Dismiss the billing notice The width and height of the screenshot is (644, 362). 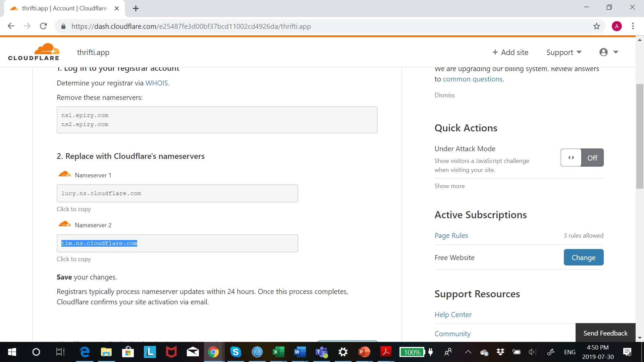444,95
